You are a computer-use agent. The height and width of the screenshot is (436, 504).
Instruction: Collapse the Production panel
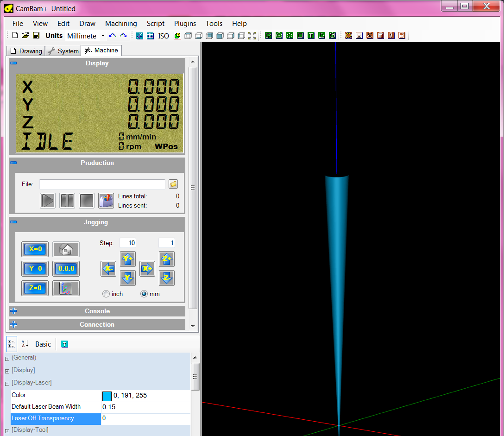coord(13,163)
